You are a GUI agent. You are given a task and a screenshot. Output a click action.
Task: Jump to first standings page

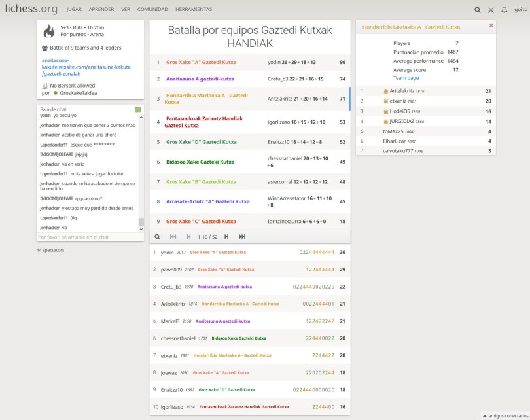point(173,237)
